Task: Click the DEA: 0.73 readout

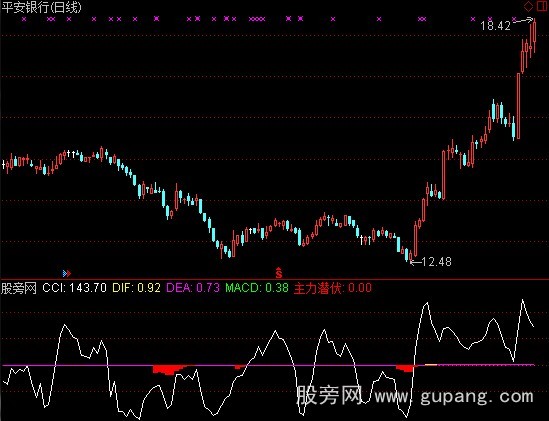Action: (193, 288)
